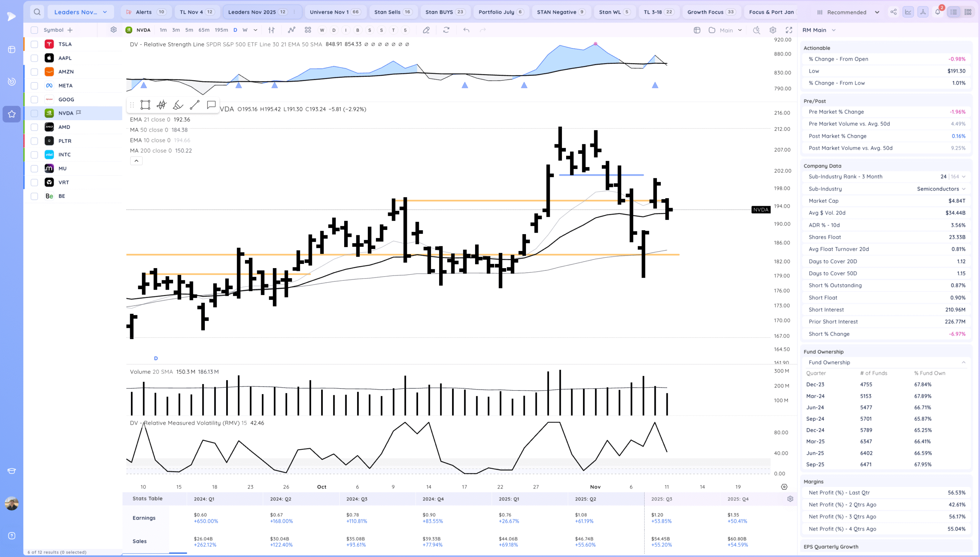
Task: Click the refresh chart icon
Action: point(446,30)
